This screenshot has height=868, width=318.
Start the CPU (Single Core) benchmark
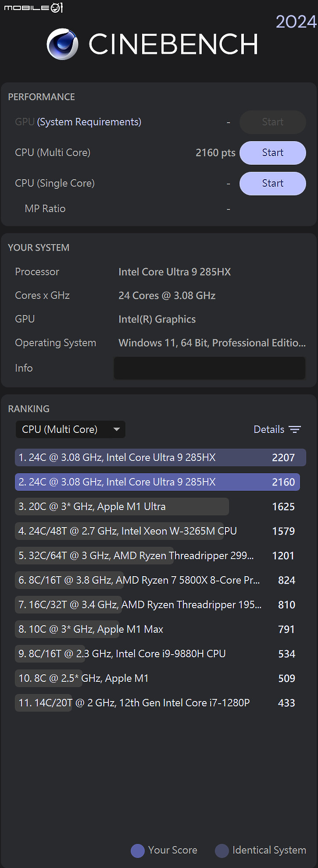272,184
